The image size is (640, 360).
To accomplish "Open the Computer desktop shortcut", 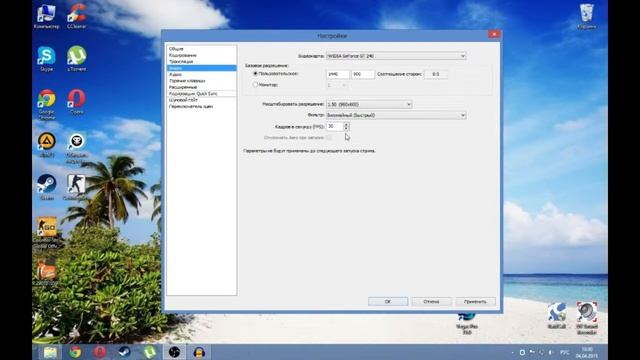I will pyautogui.click(x=46, y=16).
